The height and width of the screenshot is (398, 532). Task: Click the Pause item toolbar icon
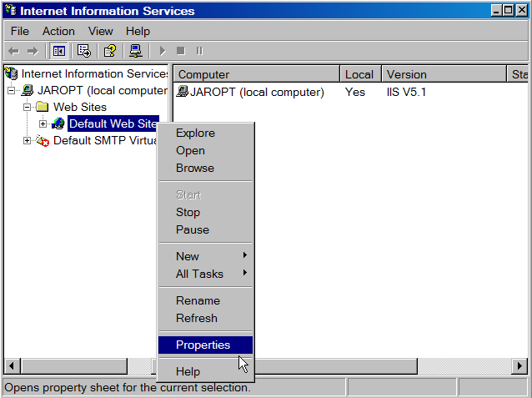click(199, 51)
